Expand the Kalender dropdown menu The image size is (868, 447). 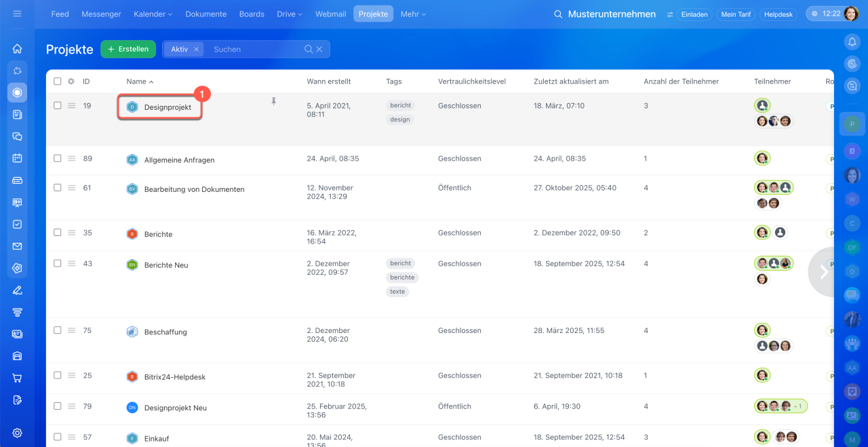[x=153, y=14]
